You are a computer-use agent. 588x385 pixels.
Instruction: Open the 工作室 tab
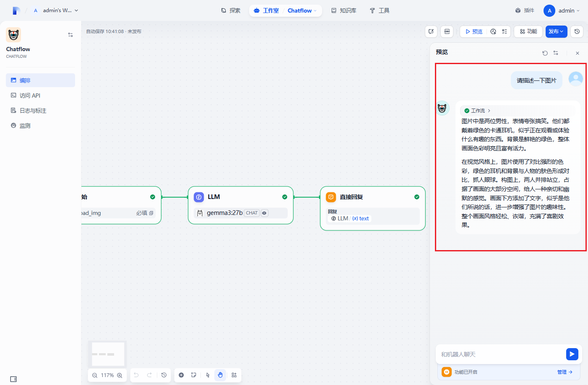tap(266, 10)
